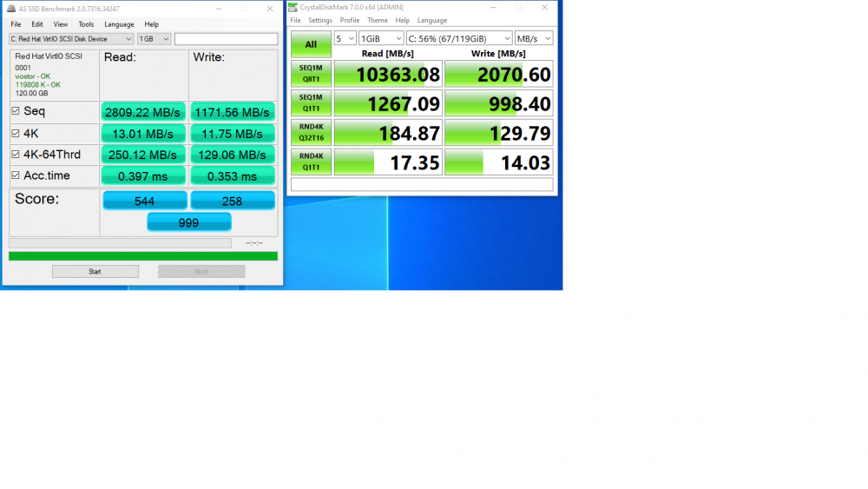Click 4K-64Thrd read value 250.12 MB/s
Screen dimensions: 868x489
[x=143, y=155]
